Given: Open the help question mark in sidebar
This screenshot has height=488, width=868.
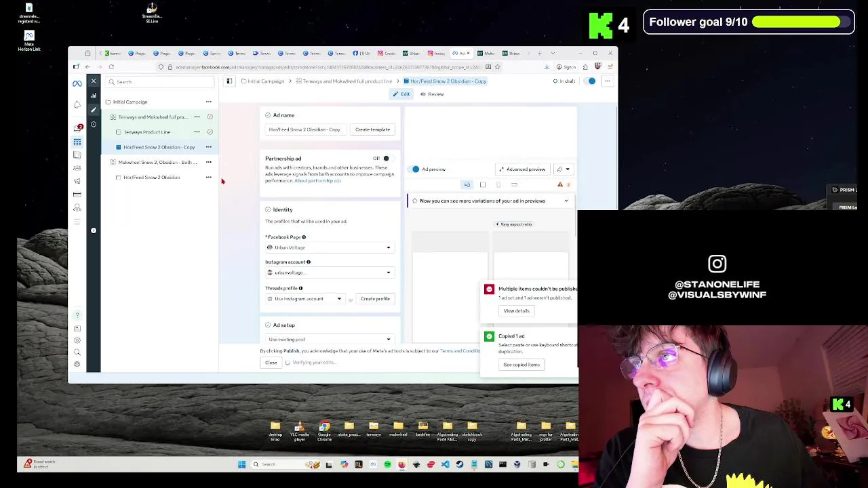Looking at the screenshot, I should pos(77,315).
